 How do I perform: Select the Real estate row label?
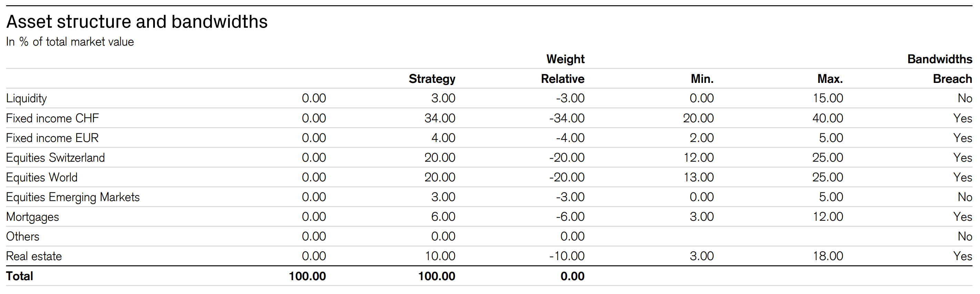(34, 256)
